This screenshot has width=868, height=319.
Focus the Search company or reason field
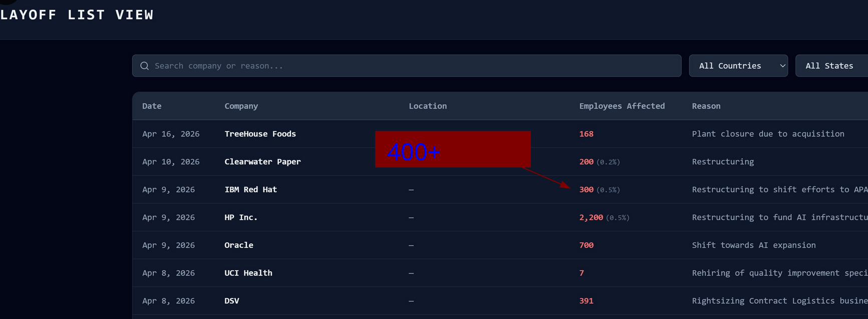coord(407,66)
